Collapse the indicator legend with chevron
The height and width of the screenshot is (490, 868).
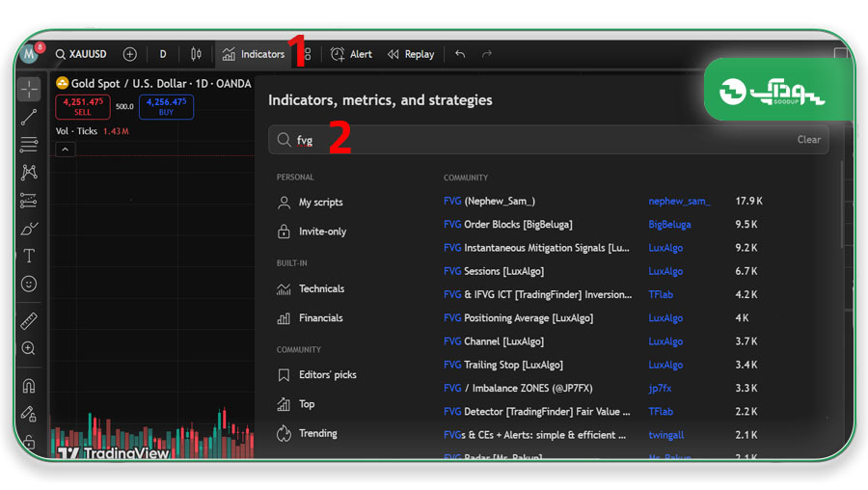[66, 150]
